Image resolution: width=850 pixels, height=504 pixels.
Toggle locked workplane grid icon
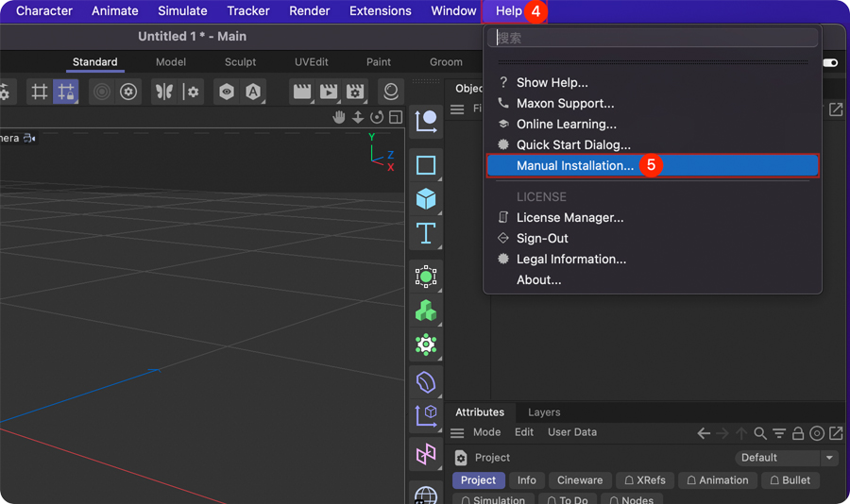point(65,92)
